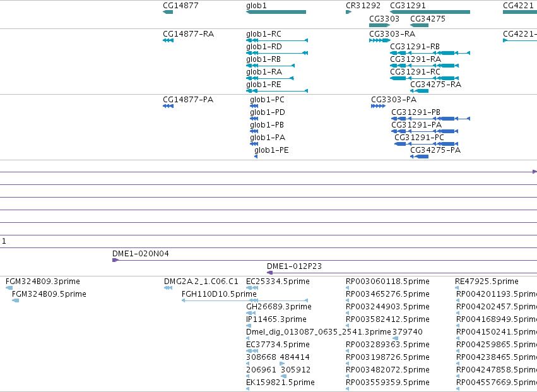Open transcript glob1-RB label

(263, 59)
